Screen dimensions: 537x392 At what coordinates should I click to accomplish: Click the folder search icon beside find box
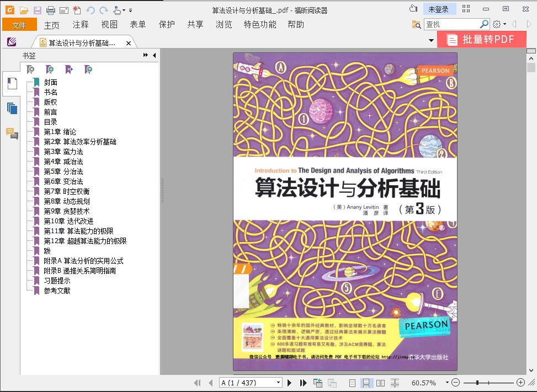click(x=417, y=24)
